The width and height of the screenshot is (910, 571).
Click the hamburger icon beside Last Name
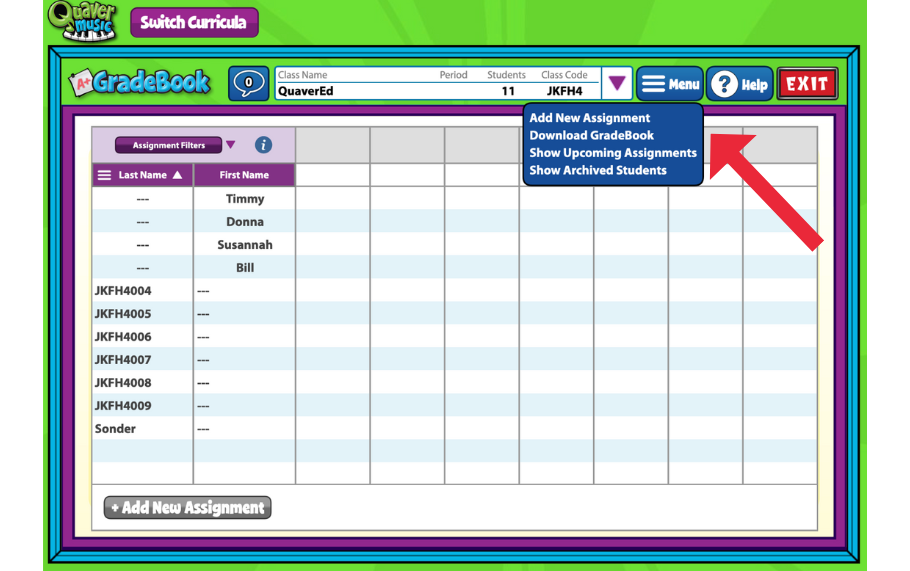104,175
